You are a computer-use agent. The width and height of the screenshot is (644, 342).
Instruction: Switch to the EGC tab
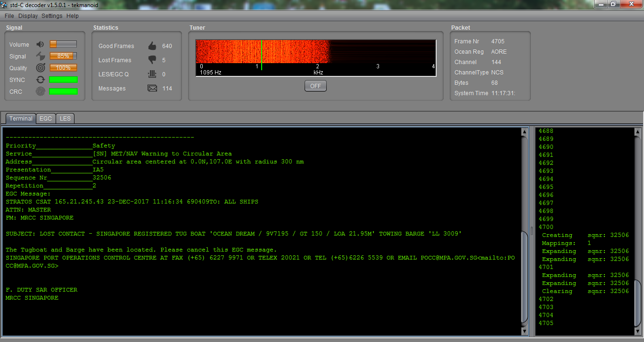tap(46, 118)
